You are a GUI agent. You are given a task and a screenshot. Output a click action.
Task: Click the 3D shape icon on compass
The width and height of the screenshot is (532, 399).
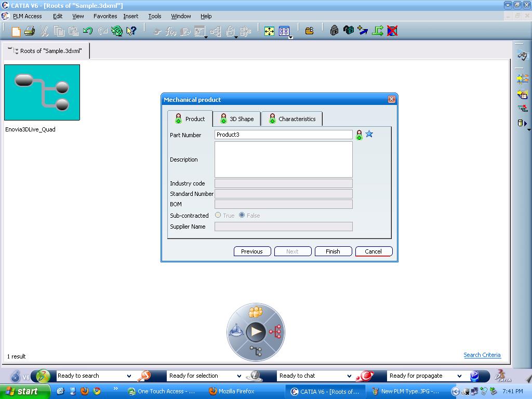(x=236, y=330)
